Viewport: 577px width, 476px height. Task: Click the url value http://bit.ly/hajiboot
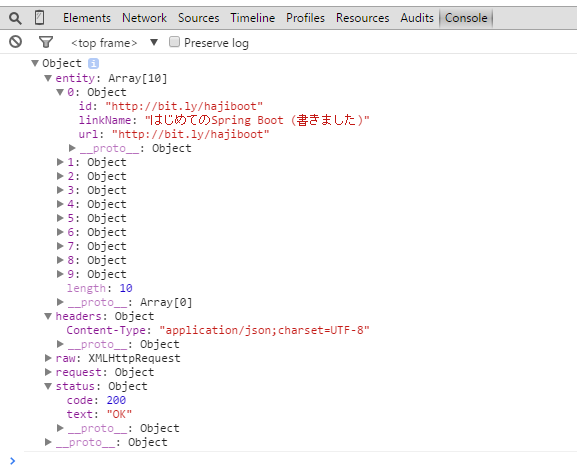coord(191,134)
